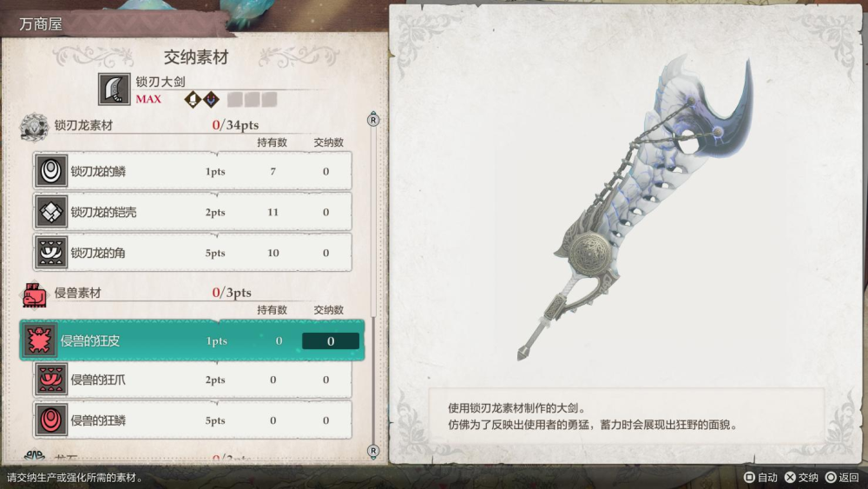Image resolution: width=868 pixels, height=489 pixels.
Task: Click the first empty grey slot box
Action: (x=234, y=100)
